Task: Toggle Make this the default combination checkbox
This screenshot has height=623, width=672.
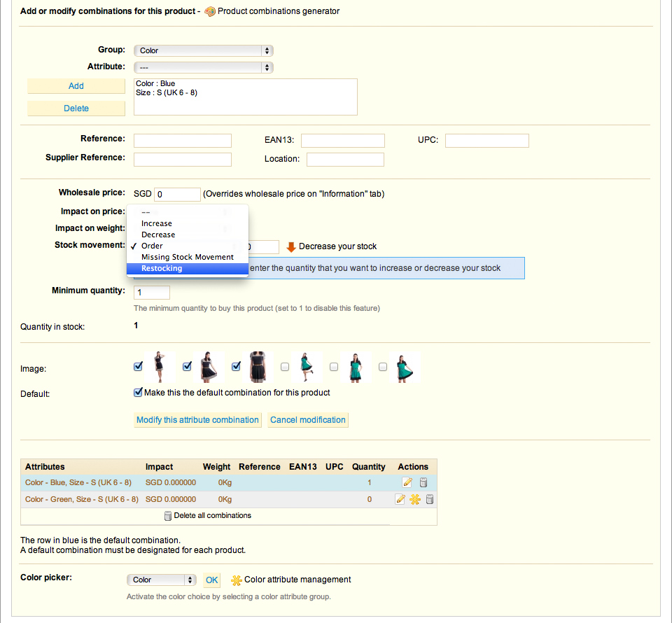Action: 138,392
